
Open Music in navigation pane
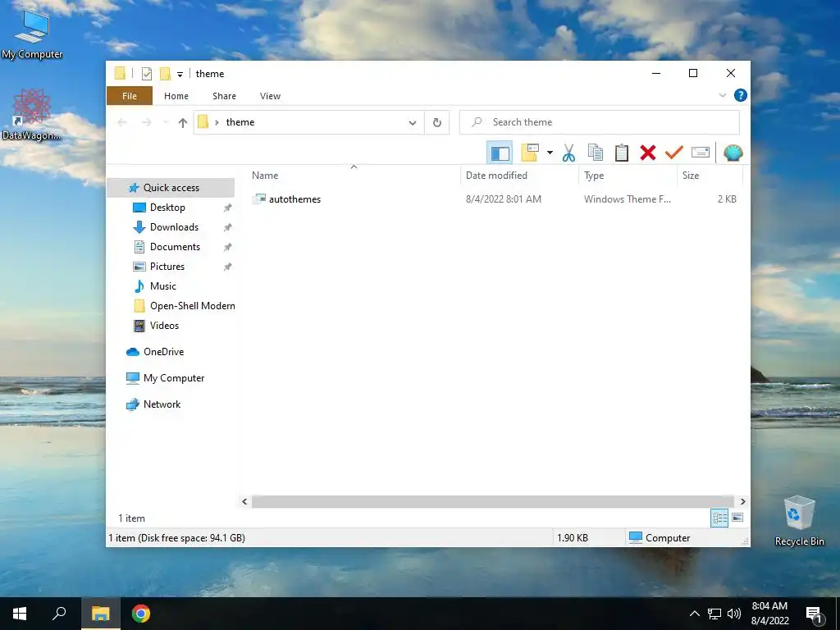point(163,286)
